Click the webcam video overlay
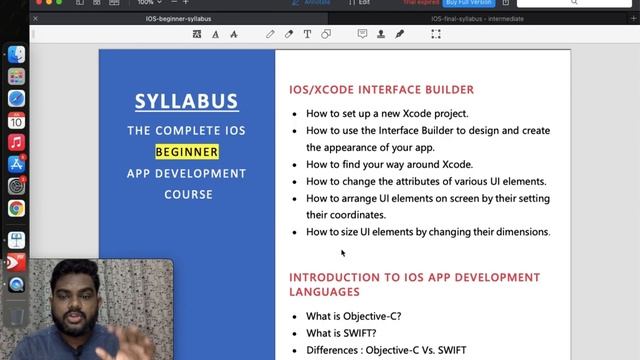This screenshot has height=360, width=640. 87,309
